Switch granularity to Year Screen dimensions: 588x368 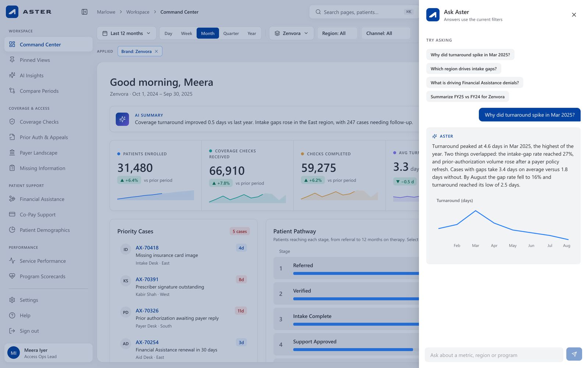click(x=252, y=33)
